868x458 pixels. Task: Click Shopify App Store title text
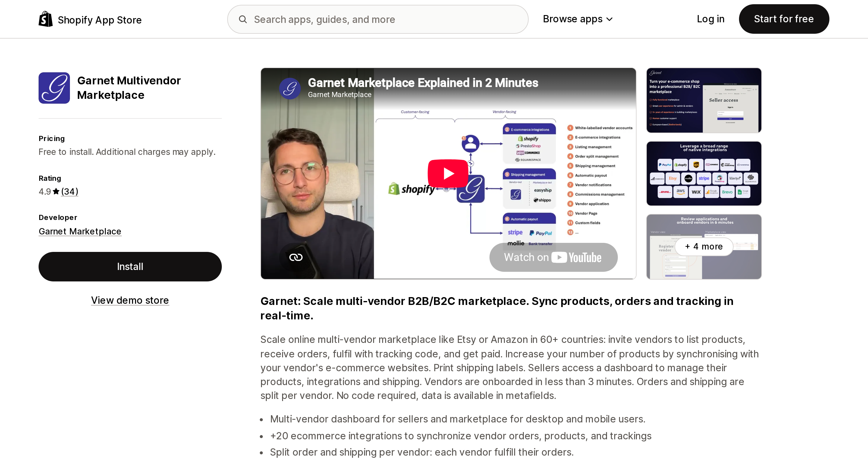click(100, 20)
